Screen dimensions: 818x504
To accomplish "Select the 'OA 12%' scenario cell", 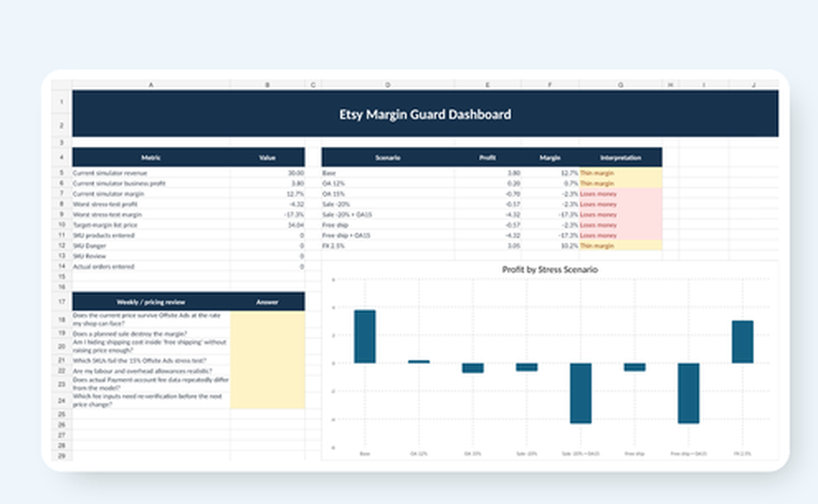I will 388,183.
